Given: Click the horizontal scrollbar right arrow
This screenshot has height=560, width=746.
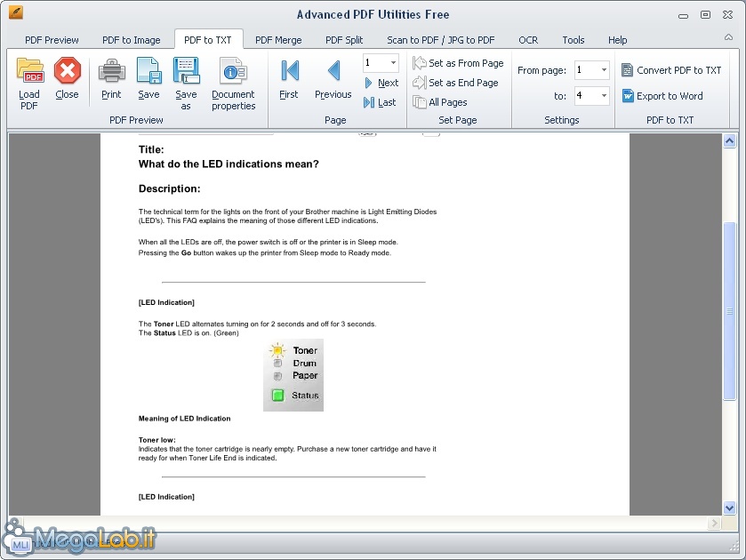Looking at the screenshot, I should 713,524.
